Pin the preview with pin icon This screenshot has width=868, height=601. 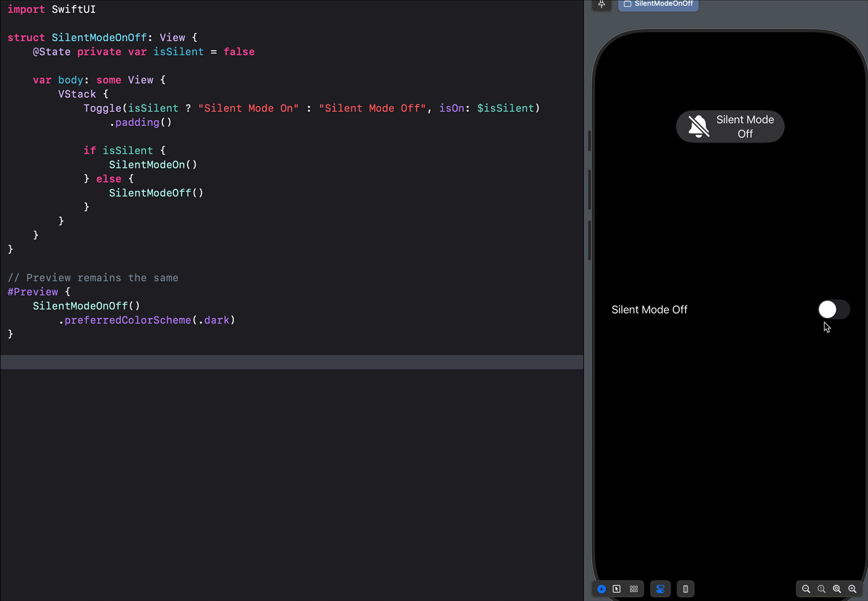coord(602,4)
